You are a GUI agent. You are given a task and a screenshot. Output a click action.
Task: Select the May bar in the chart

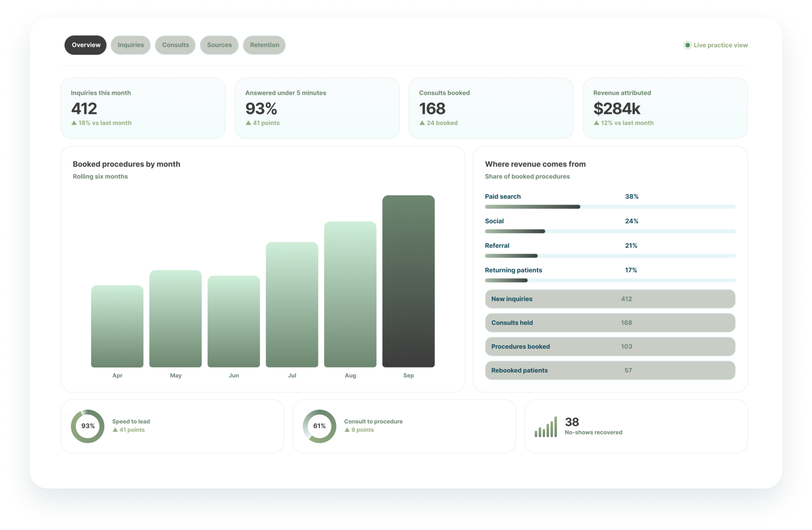175,319
